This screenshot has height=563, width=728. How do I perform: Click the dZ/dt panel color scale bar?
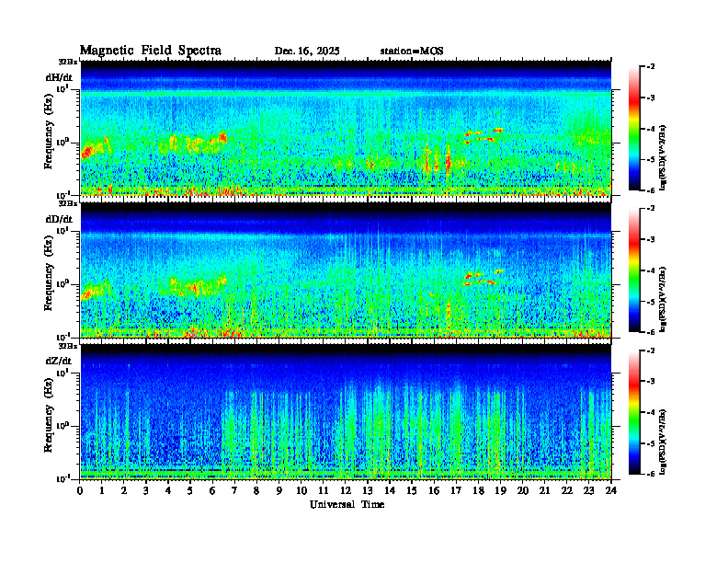point(634,412)
